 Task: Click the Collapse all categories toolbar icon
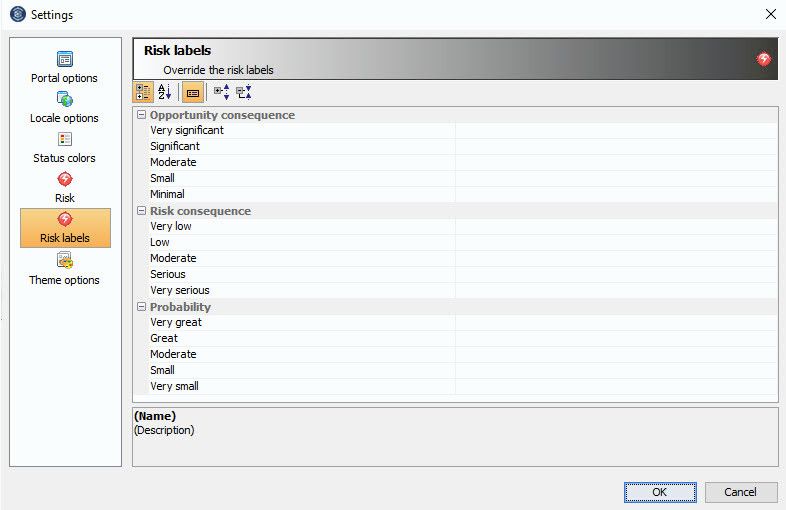coord(244,92)
